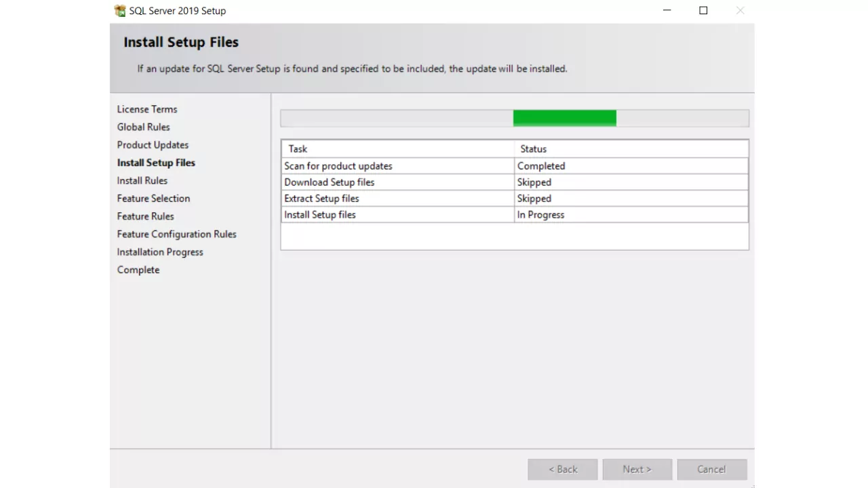Click the Install Setup Files page heading
This screenshot has width=868, height=488.
(181, 42)
